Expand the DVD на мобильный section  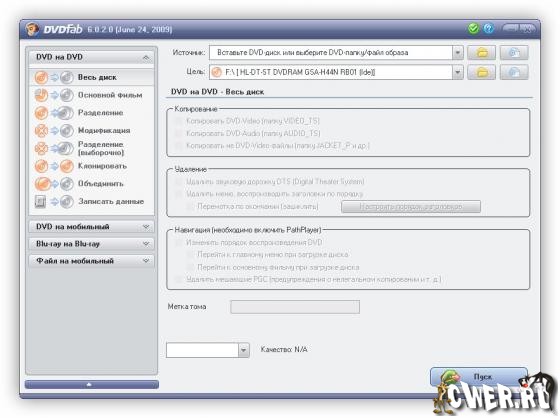[91, 227]
